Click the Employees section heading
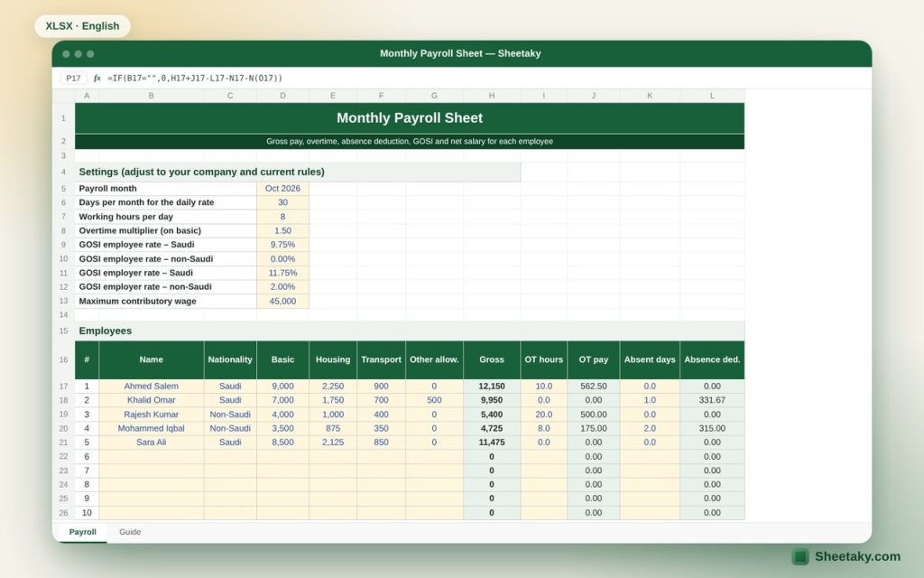Viewport: 924px width, 578px height. pyautogui.click(x=410, y=331)
